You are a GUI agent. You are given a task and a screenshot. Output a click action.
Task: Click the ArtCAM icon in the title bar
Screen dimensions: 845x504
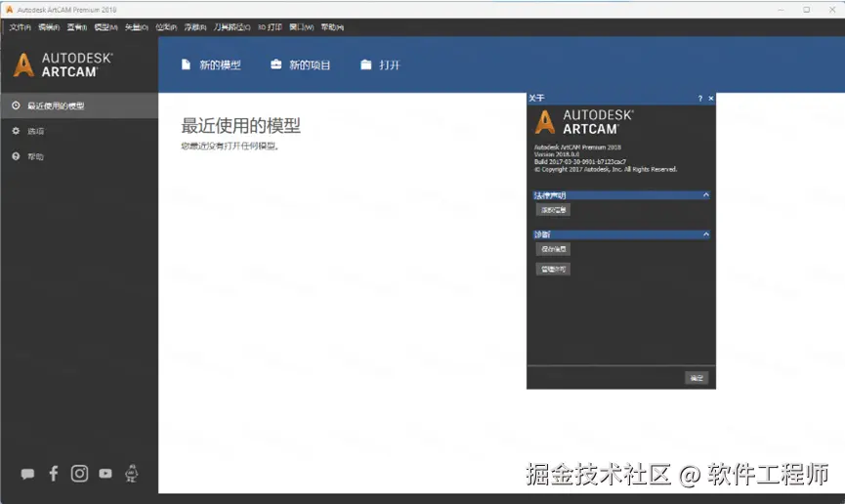click(9, 10)
